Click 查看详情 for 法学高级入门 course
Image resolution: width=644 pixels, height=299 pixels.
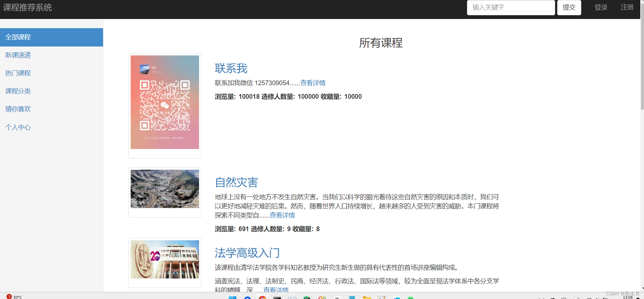[276, 289]
